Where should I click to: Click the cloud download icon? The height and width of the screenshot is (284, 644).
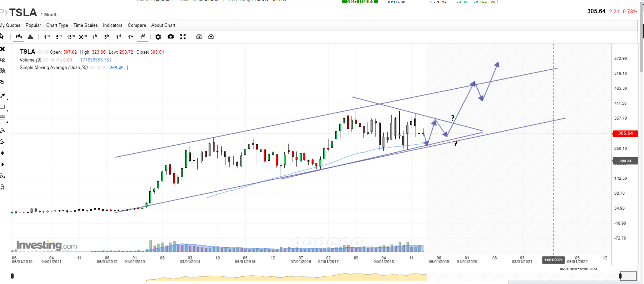(x=199, y=37)
